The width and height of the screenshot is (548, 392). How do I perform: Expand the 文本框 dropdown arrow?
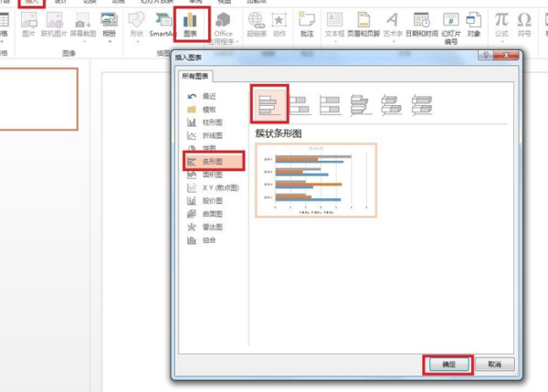[335, 42]
